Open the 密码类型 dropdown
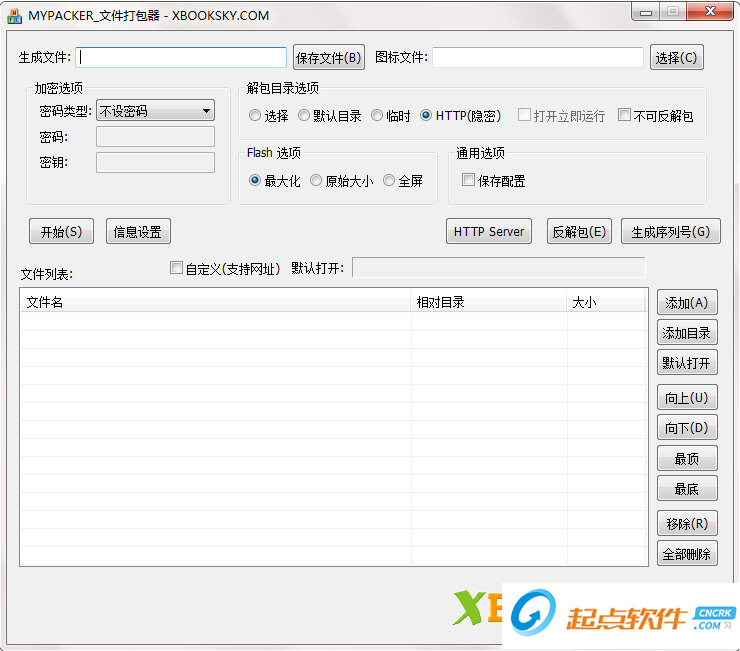 (x=155, y=111)
